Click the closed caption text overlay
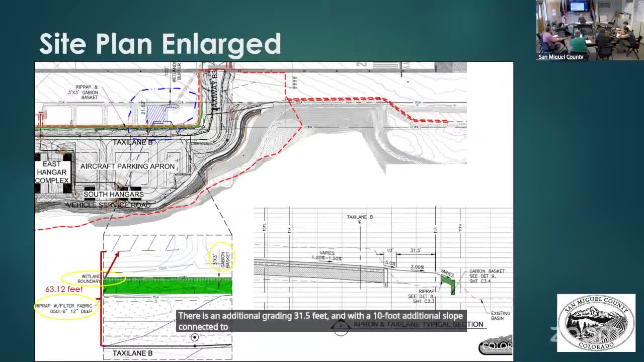The width and height of the screenshot is (644, 362). 320,321
